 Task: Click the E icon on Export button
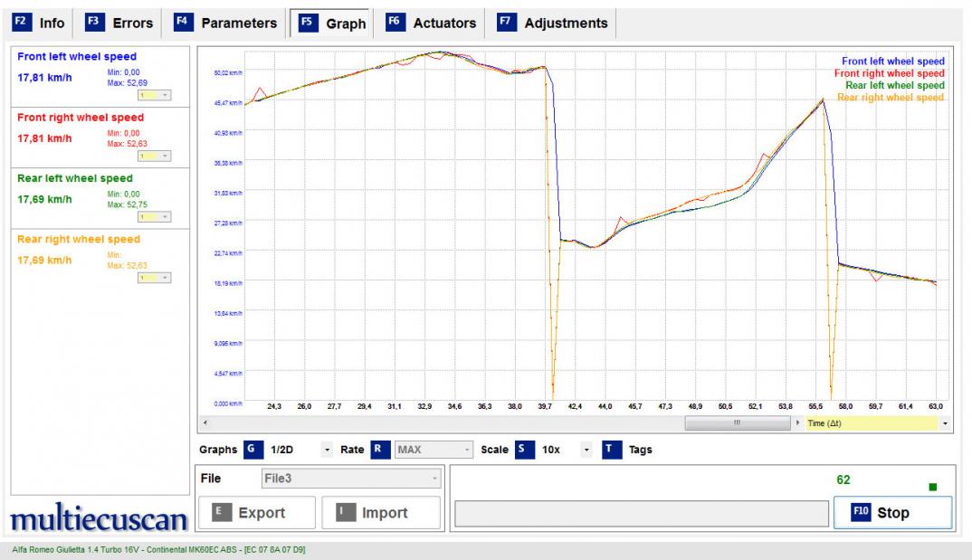222,512
